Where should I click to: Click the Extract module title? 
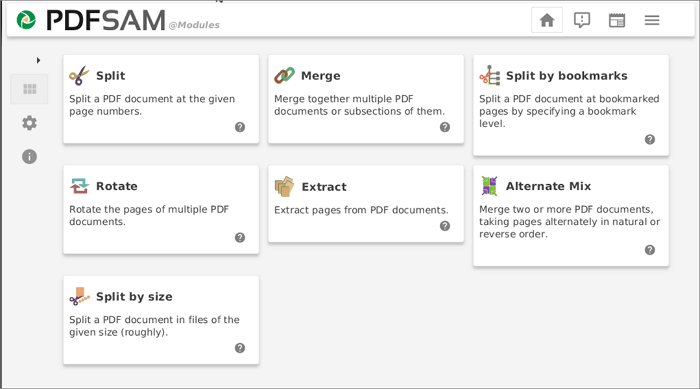324,187
